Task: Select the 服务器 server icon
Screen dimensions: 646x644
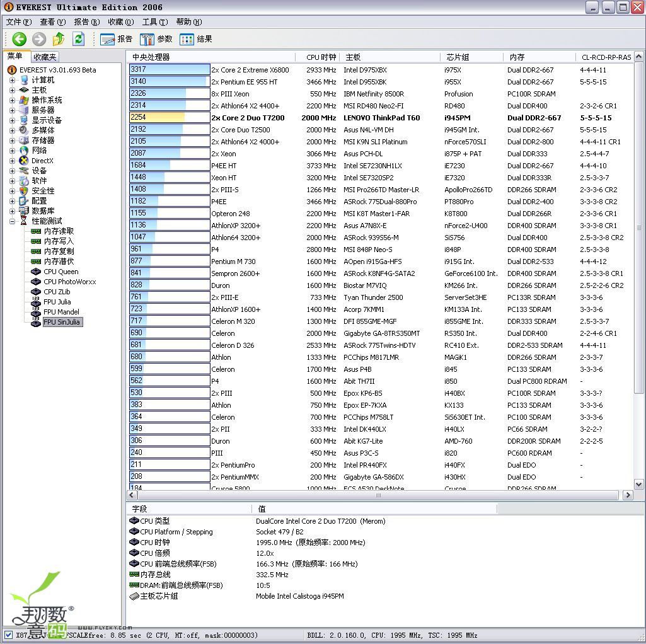Action: [x=25, y=110]
